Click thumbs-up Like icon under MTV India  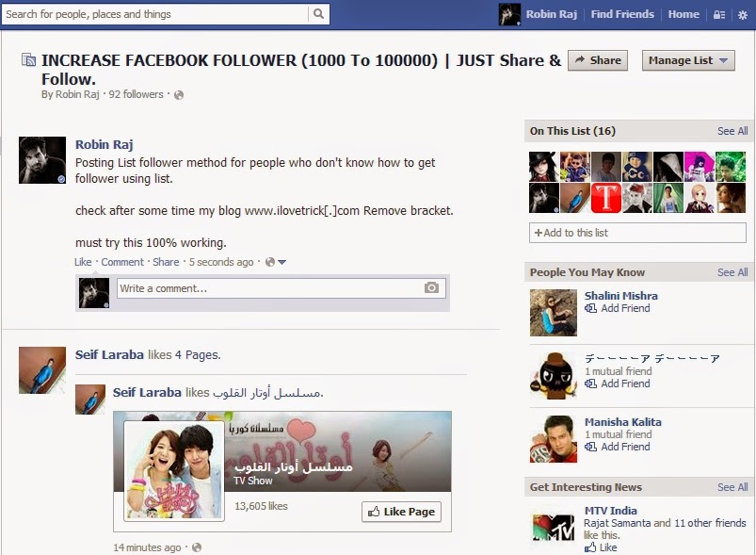pos(590,547)
